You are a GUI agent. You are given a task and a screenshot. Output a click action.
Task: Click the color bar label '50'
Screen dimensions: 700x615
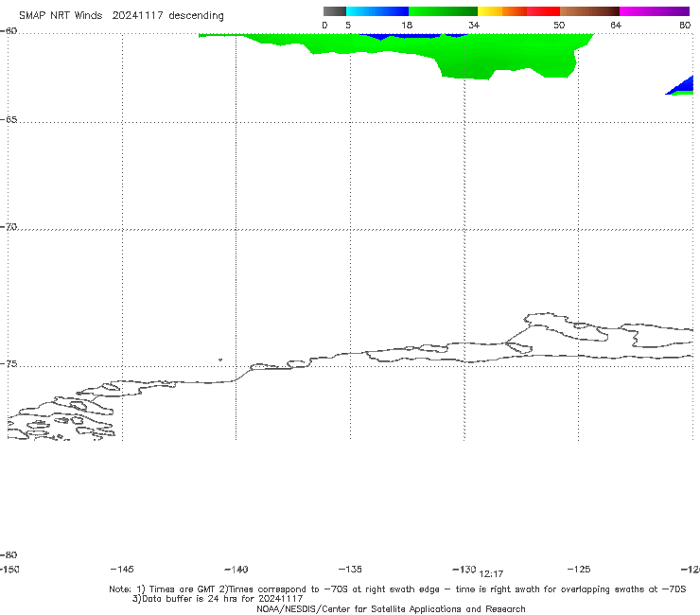pos(559,25)
